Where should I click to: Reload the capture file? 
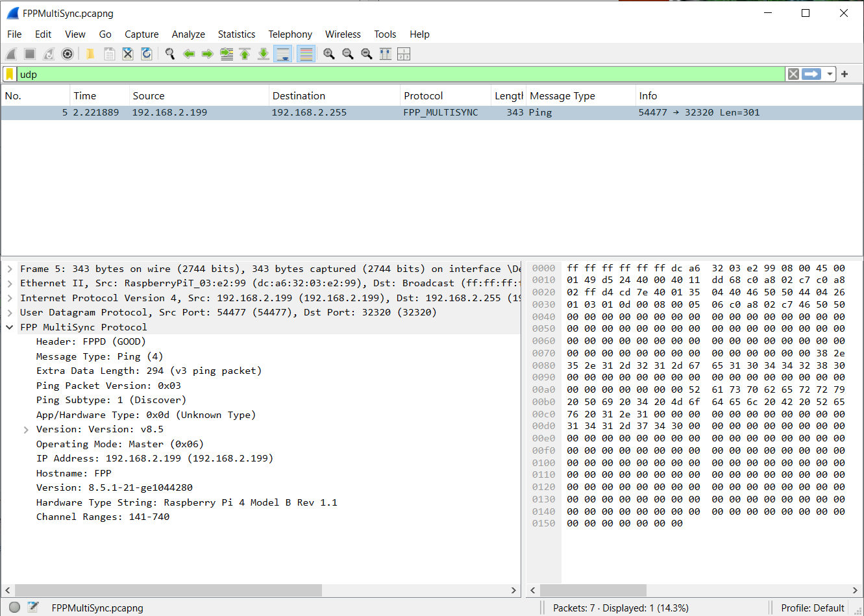tap(147, 53)
